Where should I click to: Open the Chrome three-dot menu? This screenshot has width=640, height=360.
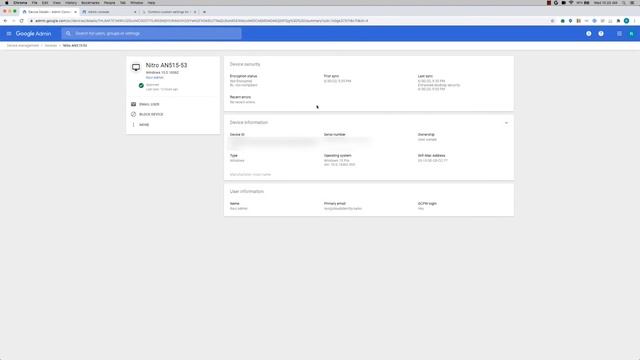634,21
